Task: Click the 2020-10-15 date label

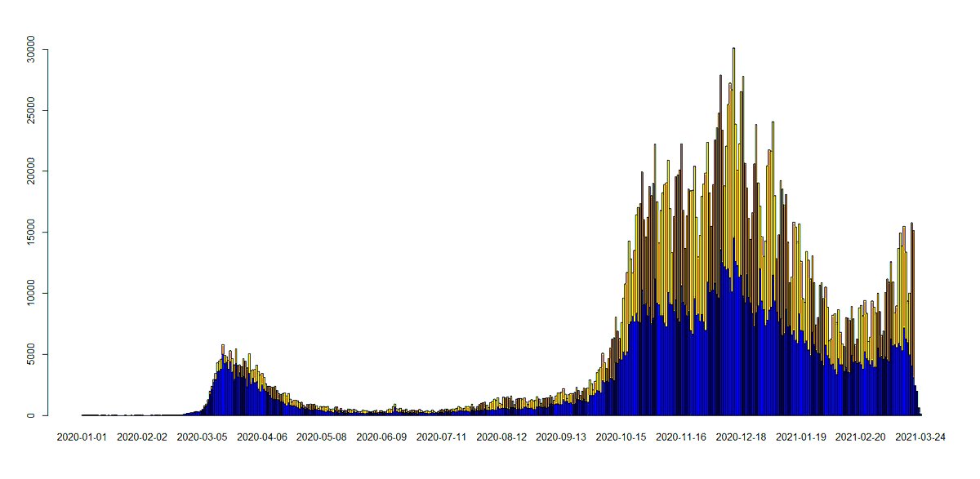Action: 621,437
